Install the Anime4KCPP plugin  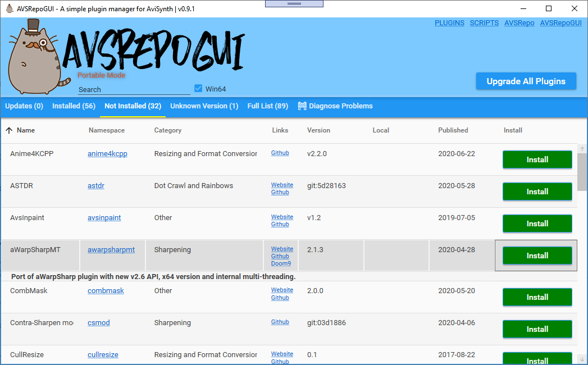tap(537, 160)
